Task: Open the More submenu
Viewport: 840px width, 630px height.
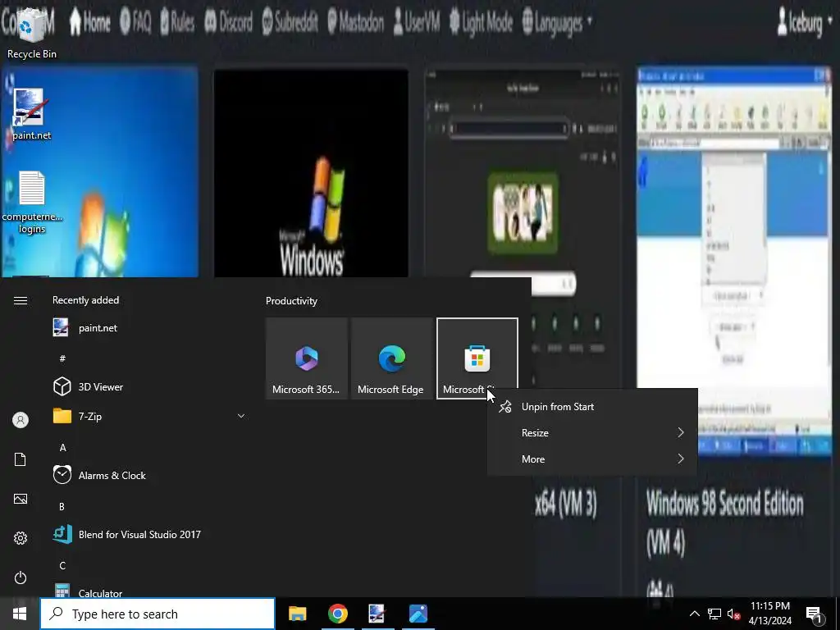Action: (592, 459)
